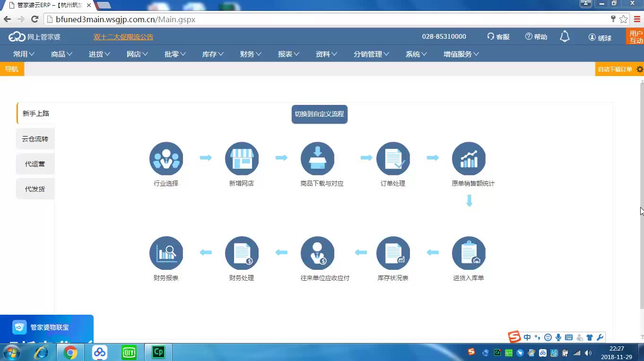Expand the 网店 menu
644x361 pixels.
(x=137, y=54)
